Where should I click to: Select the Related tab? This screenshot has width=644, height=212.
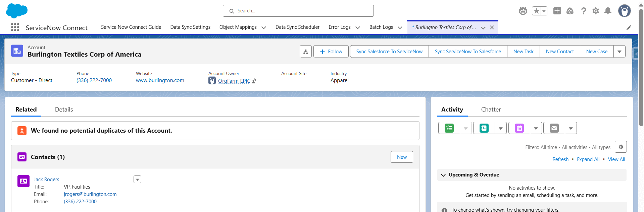tap(26, 110)
